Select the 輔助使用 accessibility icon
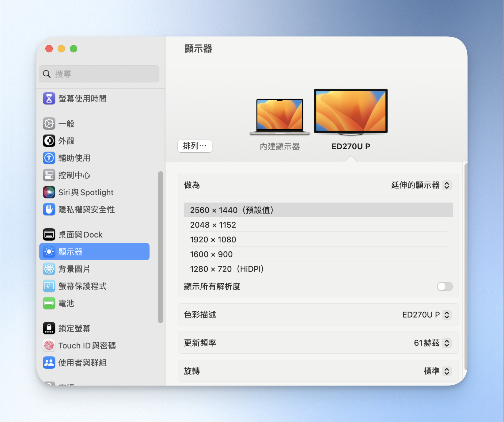504x422 pixels. 49,158
